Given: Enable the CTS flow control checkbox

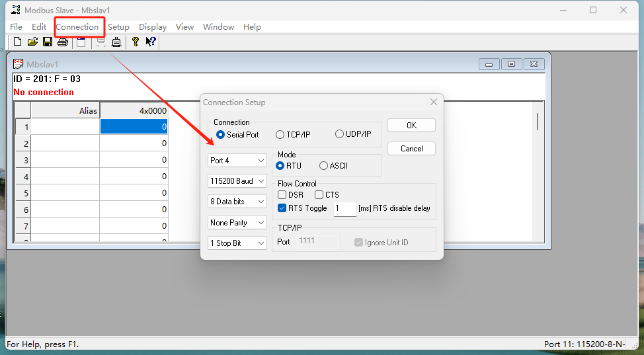Looking at the screenshot, I should click(319, 195).
